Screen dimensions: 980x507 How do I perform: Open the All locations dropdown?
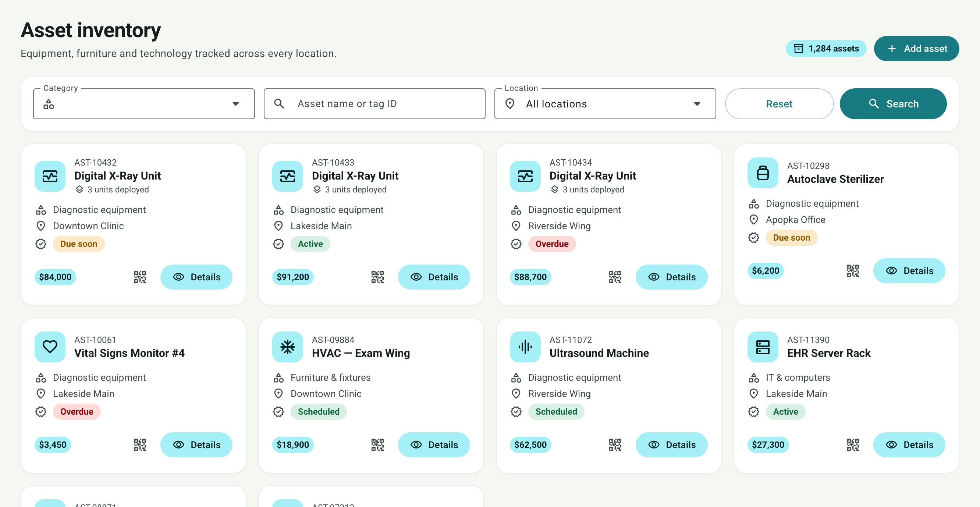point(605,103)
